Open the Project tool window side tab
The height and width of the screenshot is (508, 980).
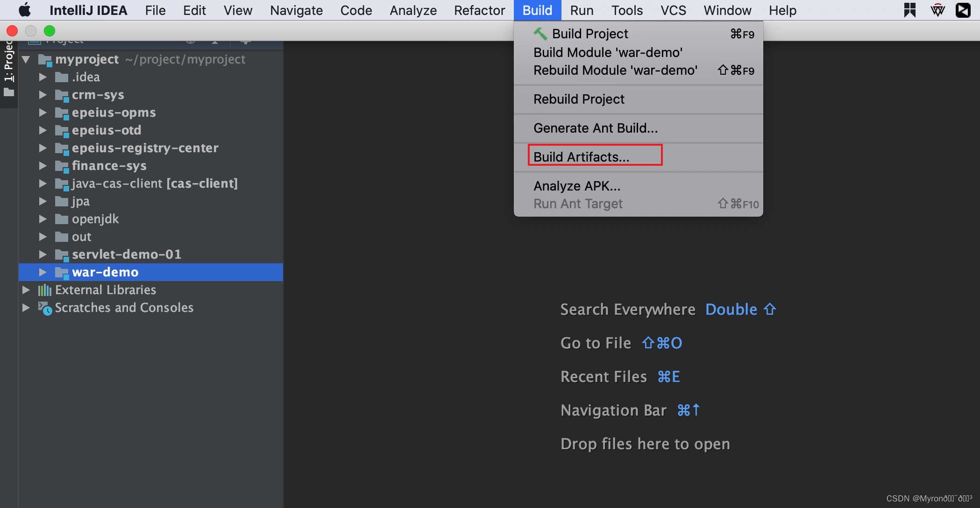(8, 65)
